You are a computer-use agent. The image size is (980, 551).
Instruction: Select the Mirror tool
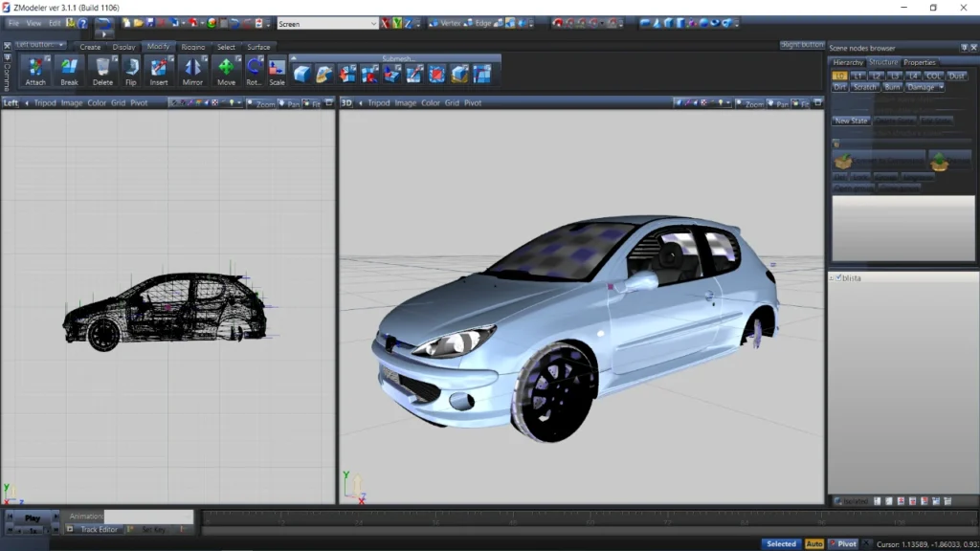(x=195, y=69)
